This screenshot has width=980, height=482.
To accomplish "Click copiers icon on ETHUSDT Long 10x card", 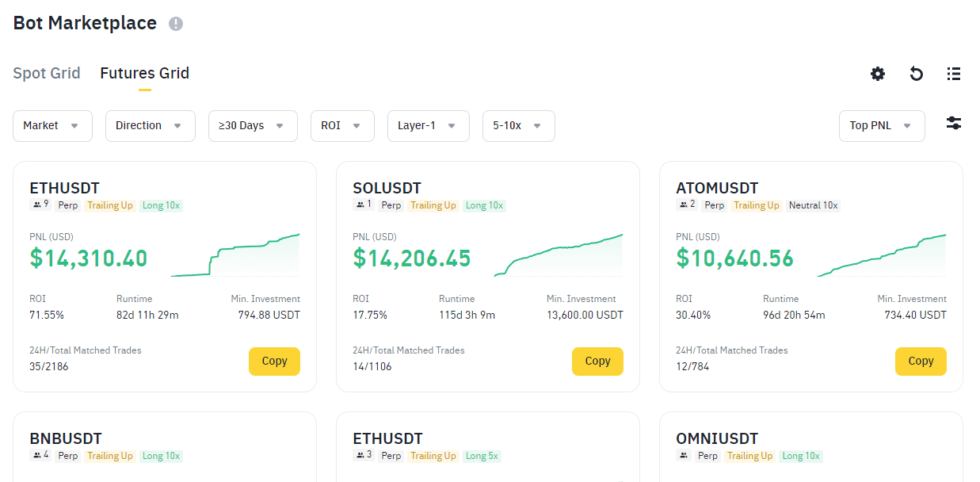I will [37, 205].
